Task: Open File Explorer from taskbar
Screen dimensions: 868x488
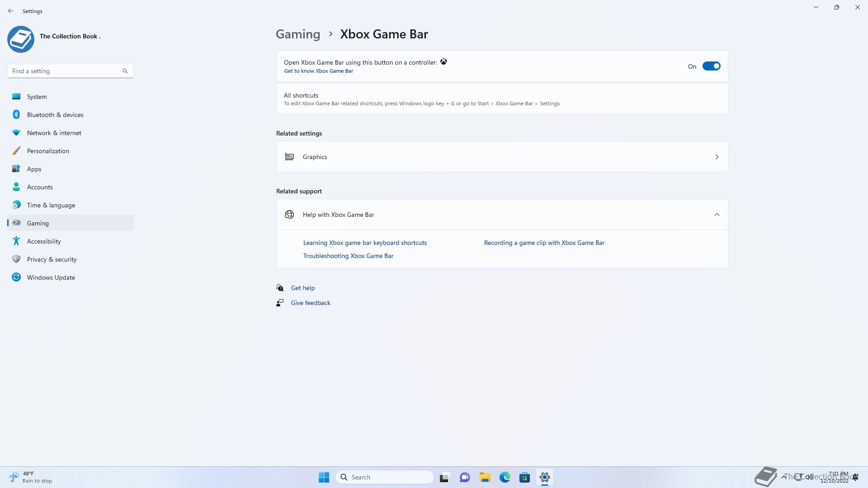Action: (485, 477)
